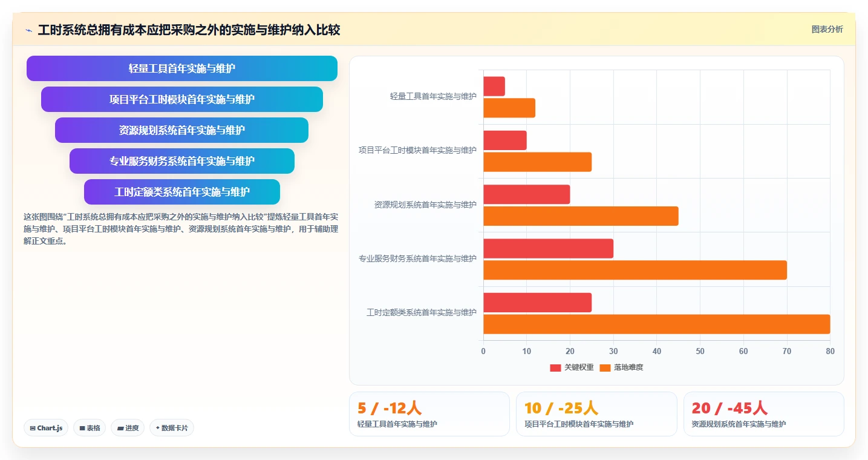The image size is (868, 460).
Task: Select the 专业服务财务系统首年实施与维护 funnel bar
Action: tap(182, 161)
